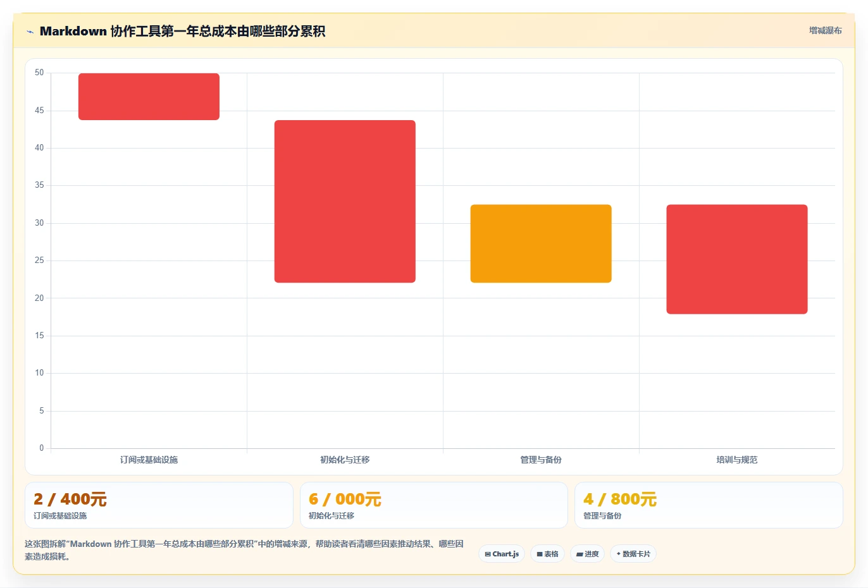The image size is (868, 588).
Task: Click the 培训与规范 x-axis label
Action: pyautogui.click(x=737, y=460)
